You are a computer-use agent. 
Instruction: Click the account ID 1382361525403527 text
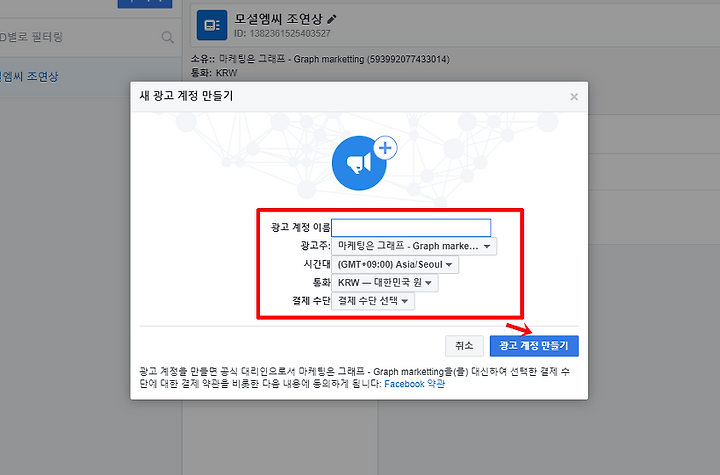point(282,34)
